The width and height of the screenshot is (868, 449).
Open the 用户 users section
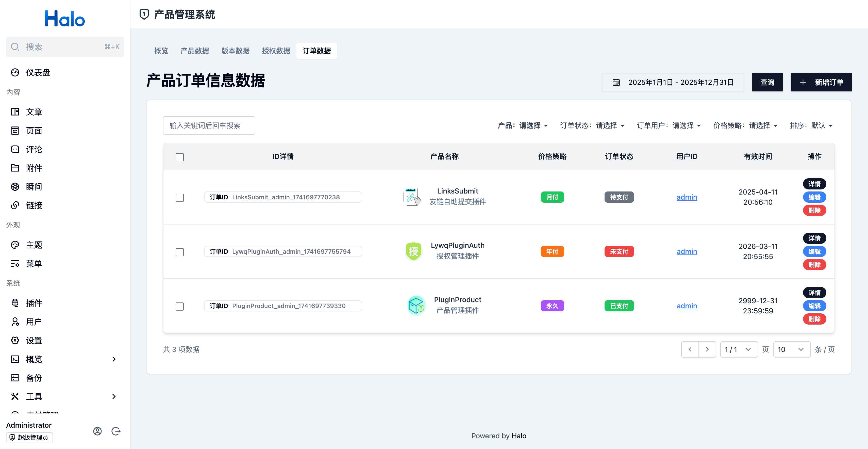(x=33, y=322)
